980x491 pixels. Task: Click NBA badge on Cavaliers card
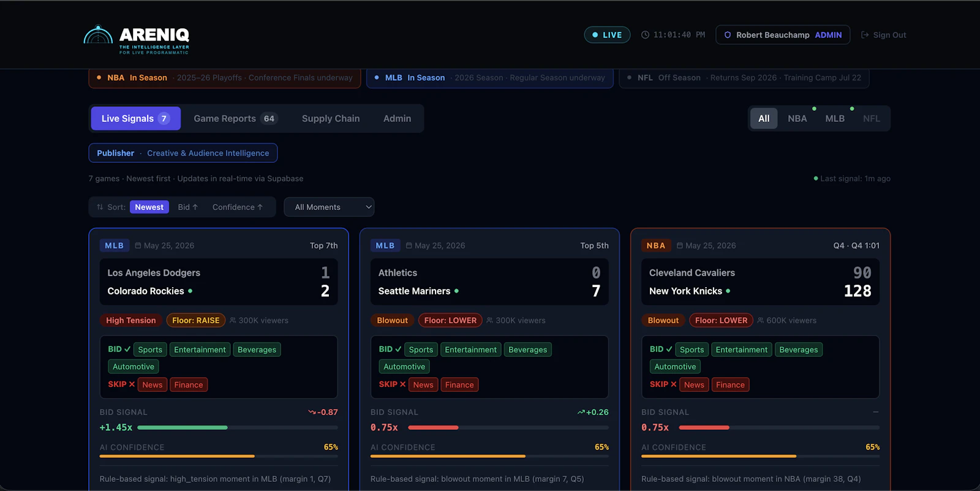656,245
